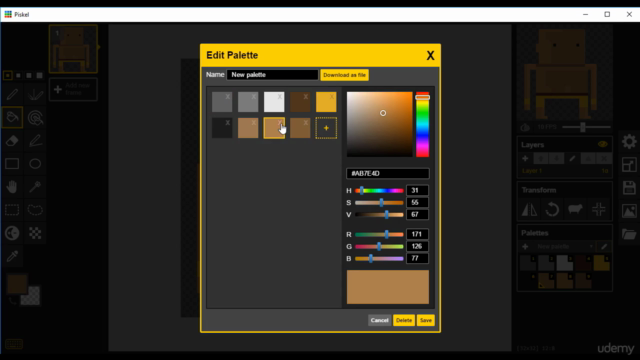Toggle onion skin icon below preview
The height and width of the screenshot is (360, 640).
(x=526, y=127)
